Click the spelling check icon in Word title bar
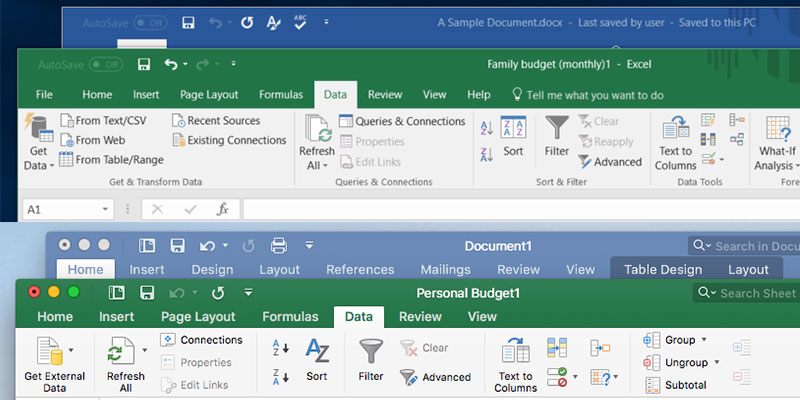 299,22
